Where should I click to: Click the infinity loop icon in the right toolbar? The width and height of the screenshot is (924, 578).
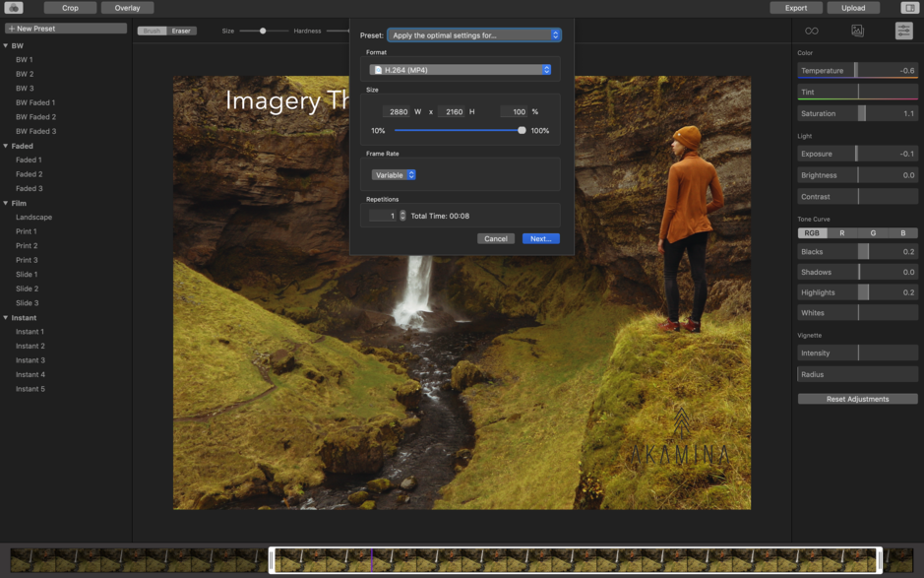coord(810,31)
